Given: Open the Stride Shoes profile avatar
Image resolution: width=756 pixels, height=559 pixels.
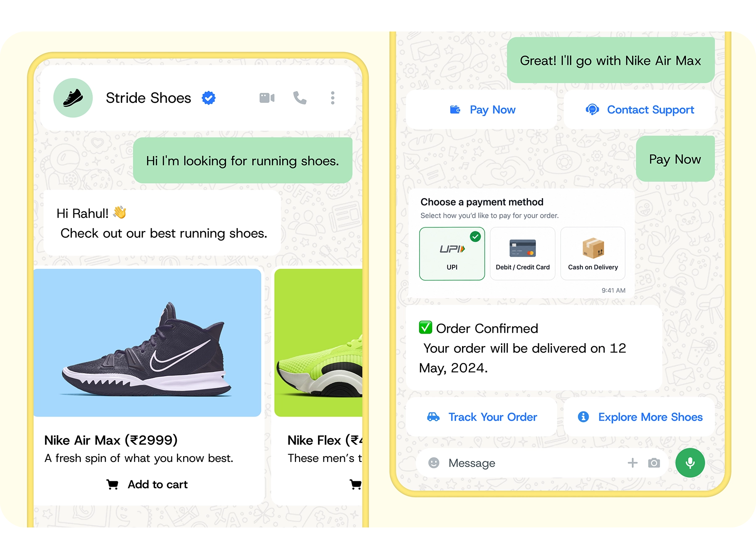Looking at the screenshot, I should click(73, 98).
